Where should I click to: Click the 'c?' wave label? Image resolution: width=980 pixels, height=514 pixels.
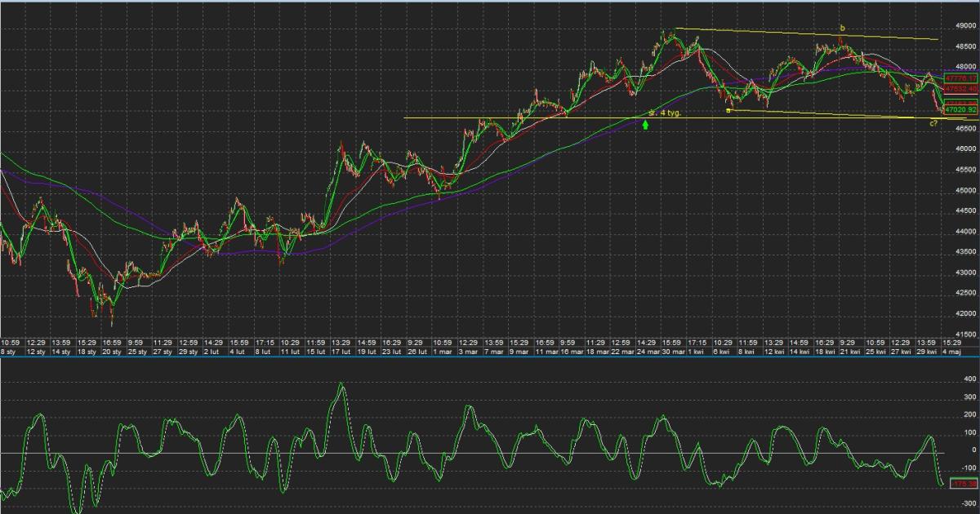tap(933, 123)
